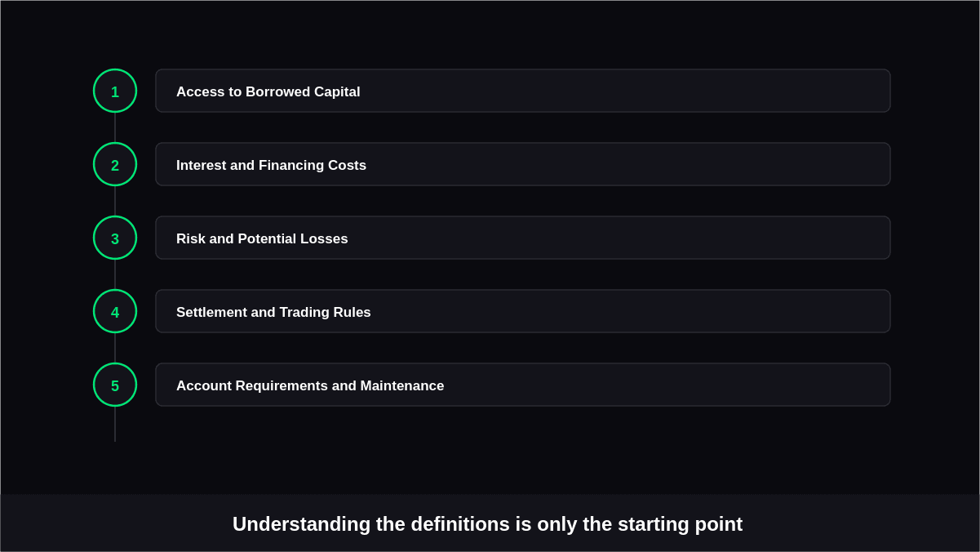The height and width of the screenshot is (552, 980).
Task: Click the timeline tail below step 5
Action: coord(115,424)
